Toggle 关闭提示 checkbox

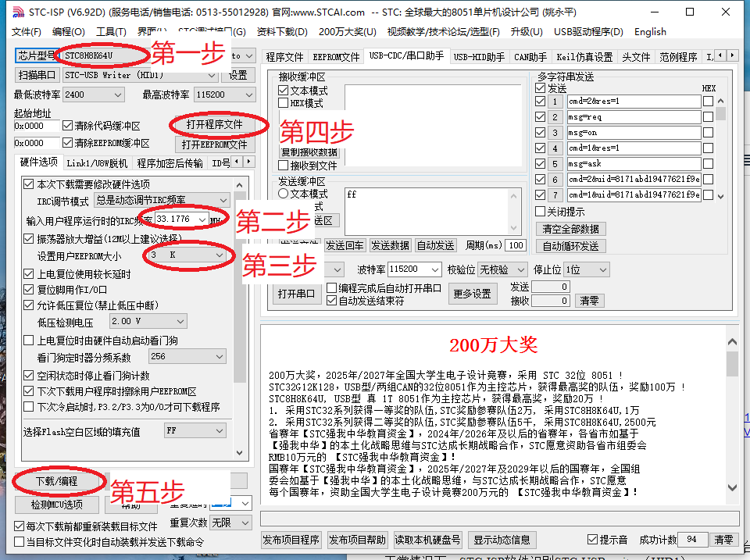pos(541,212)
